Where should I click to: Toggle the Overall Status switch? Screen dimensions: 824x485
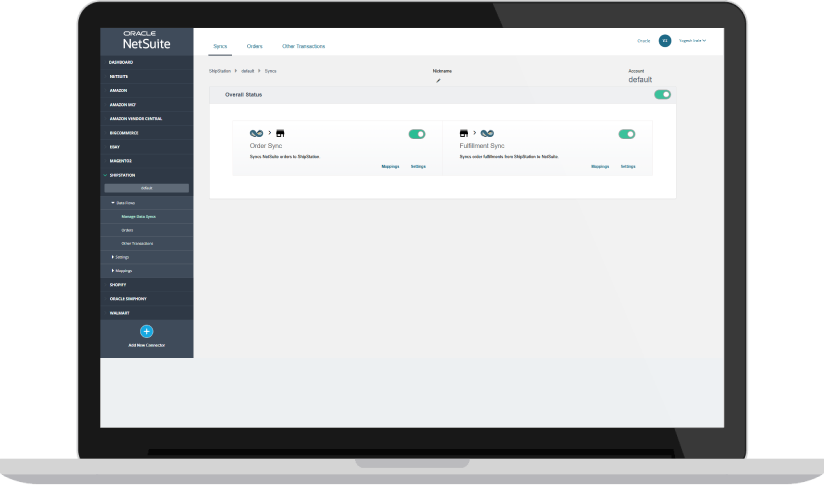click(x=662, y=94)
